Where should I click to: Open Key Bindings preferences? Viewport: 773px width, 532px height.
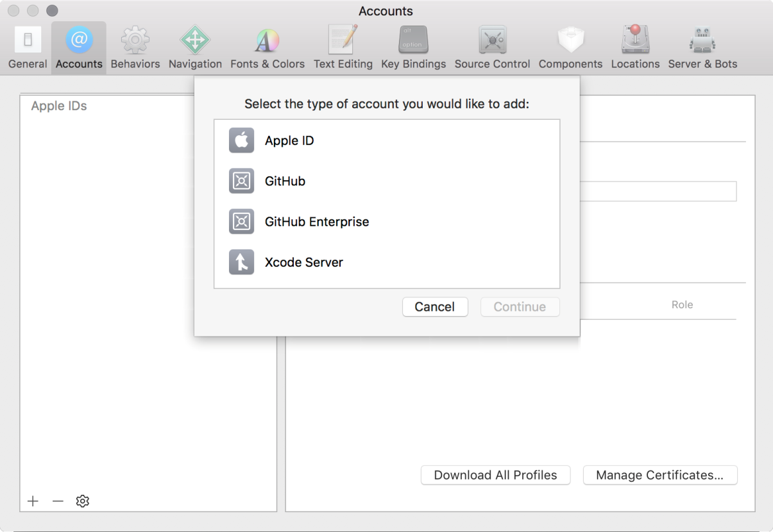413,47
